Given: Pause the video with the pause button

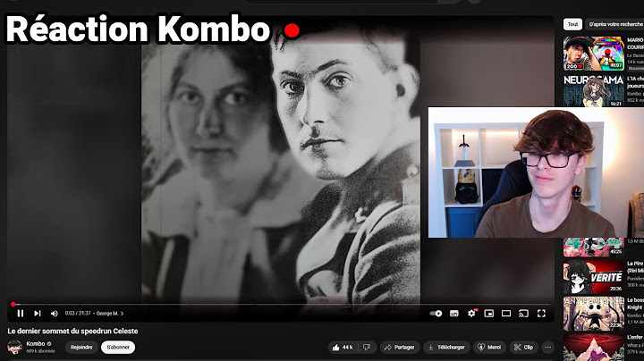Looking at the screenshot, I should click(20, 314).
